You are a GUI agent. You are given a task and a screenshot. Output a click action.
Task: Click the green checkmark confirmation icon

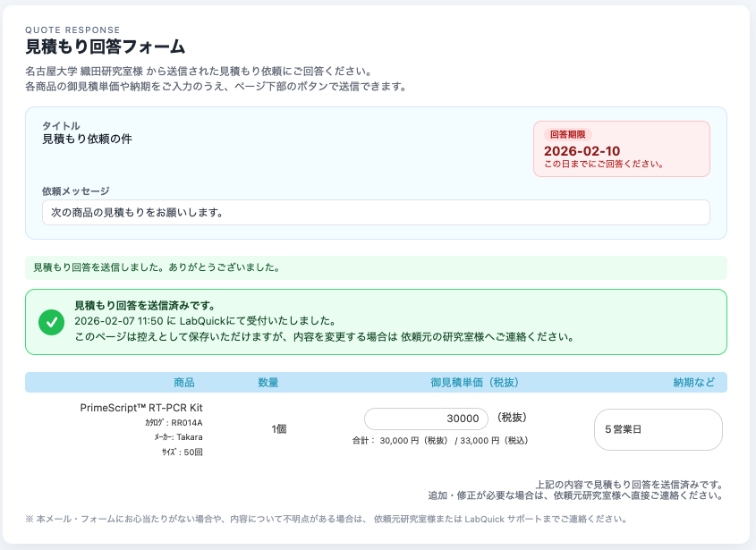pyautogui.click(x=52, y=322)
